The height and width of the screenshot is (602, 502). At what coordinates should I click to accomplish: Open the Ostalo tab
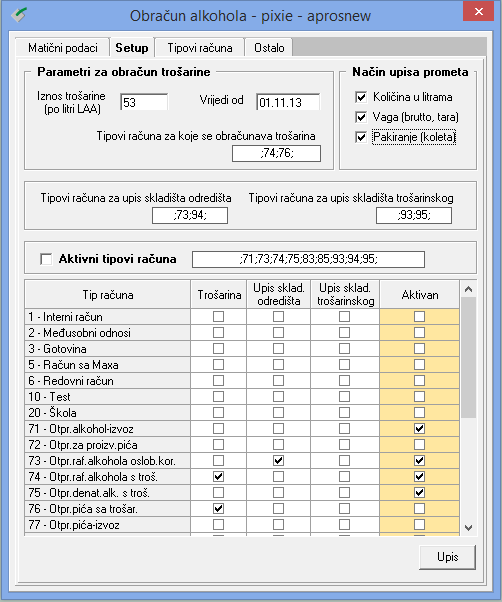(269, 48)
